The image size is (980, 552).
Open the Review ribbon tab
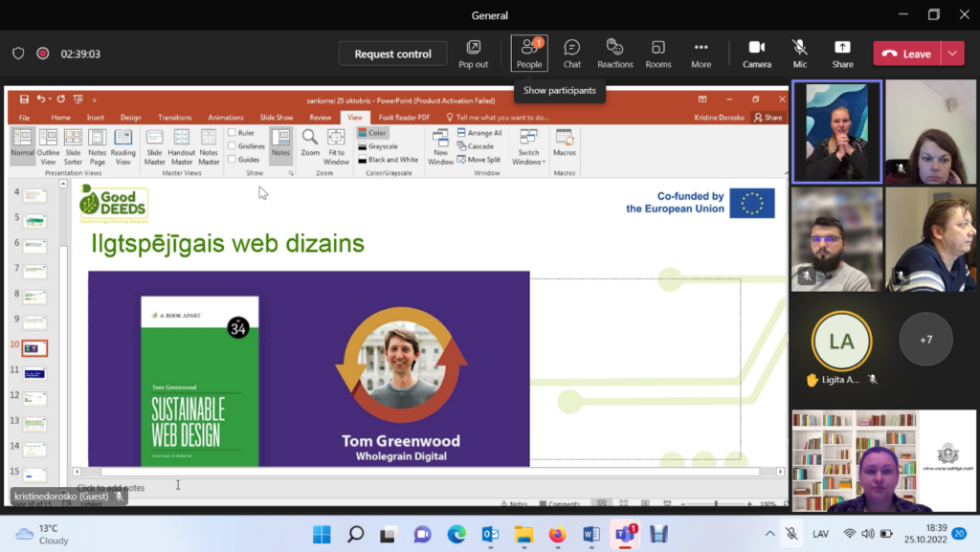(x=321, y=118)
